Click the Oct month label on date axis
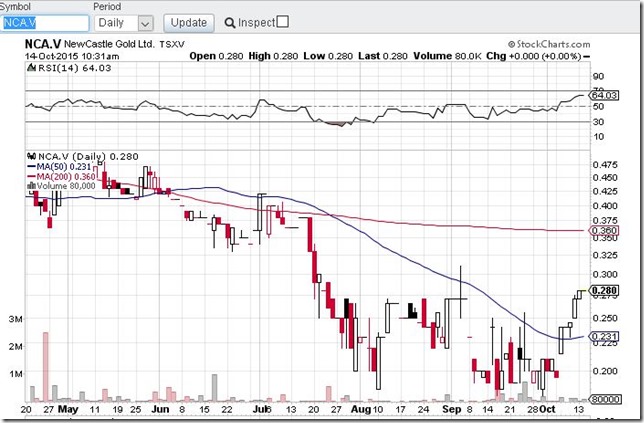This screenshot has height=423, width=644. (547, 409)
